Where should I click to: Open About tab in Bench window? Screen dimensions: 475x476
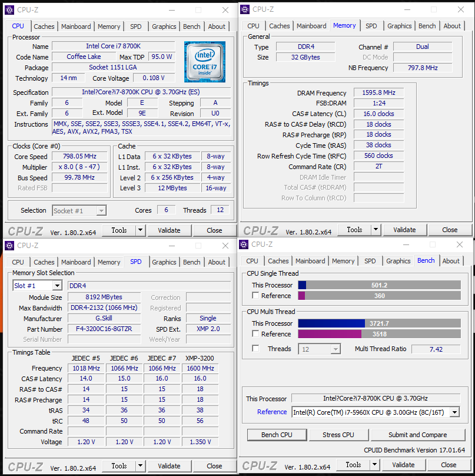(451, 261)
